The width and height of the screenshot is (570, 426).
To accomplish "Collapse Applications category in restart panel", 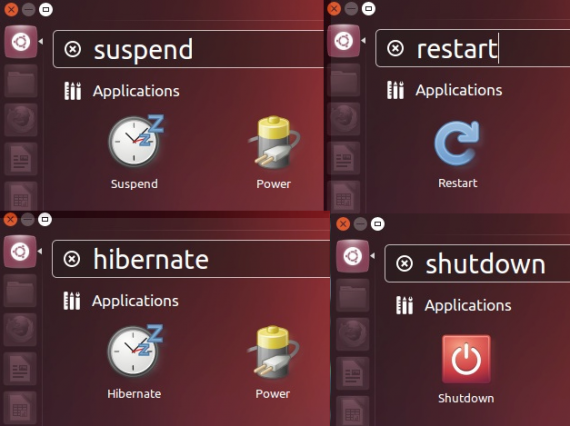I will [445, 90].
